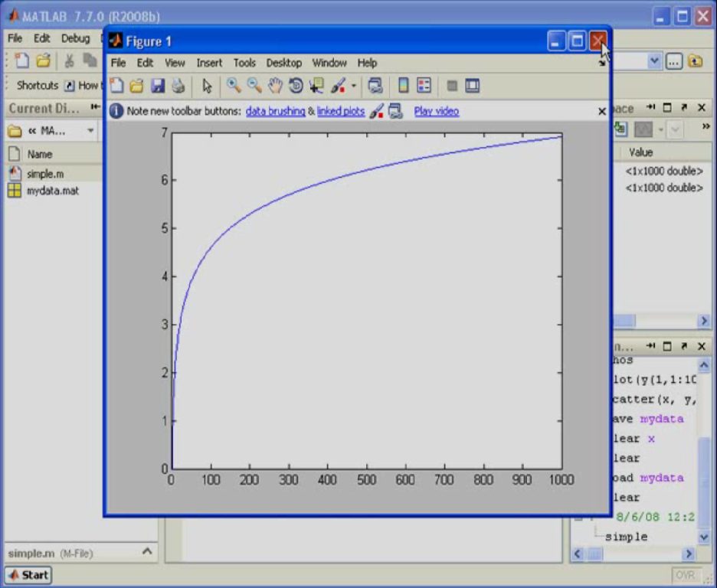This screenshot has width=717, height=588.
Task: Open the MATLAB Start button
Action: (x=28, y=575)
